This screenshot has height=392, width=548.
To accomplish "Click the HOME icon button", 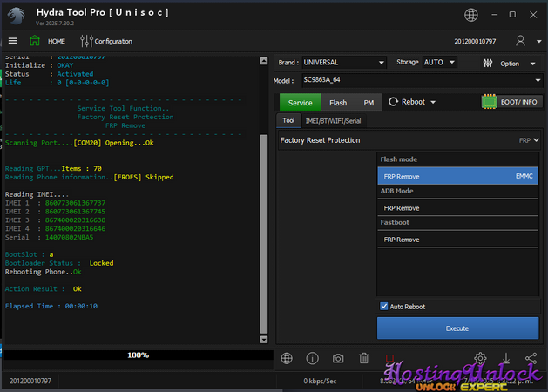I will (x=35, y=41).
